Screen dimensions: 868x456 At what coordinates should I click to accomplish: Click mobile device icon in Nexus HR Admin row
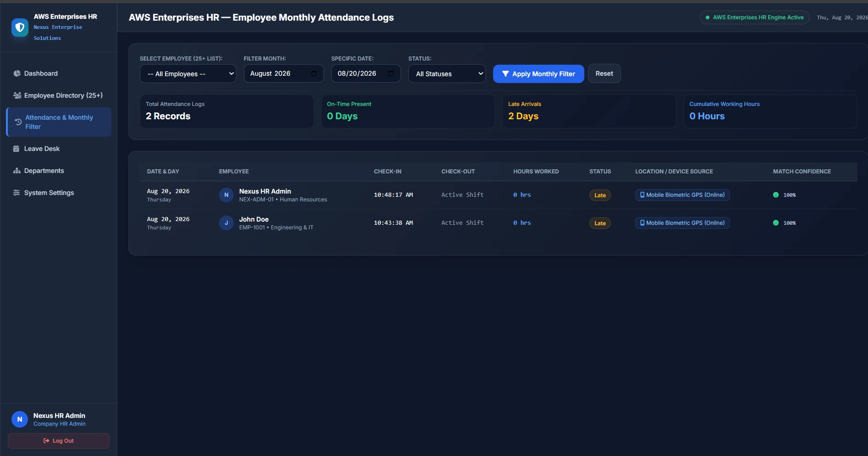643,195
